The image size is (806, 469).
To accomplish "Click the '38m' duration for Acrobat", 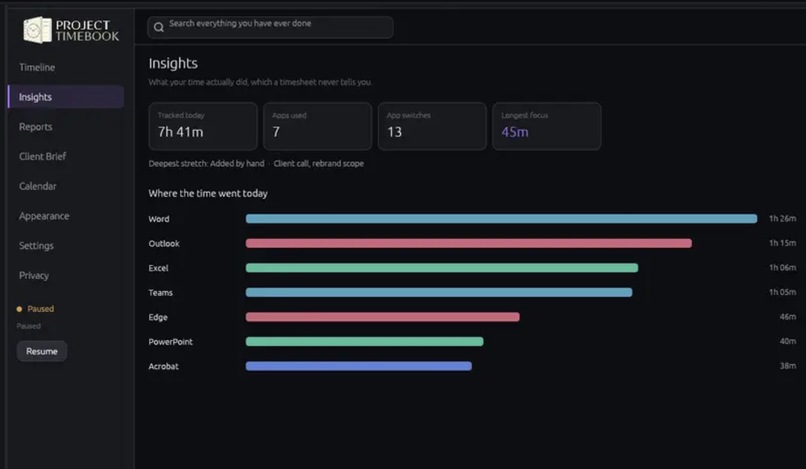I will (787, 366).
